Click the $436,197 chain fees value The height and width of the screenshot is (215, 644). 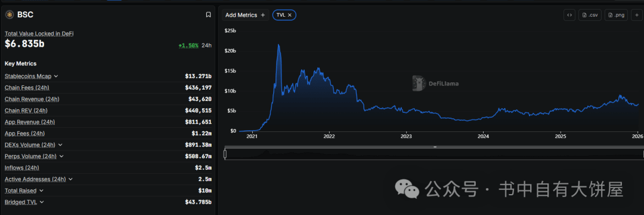click(x=199, y=88)
